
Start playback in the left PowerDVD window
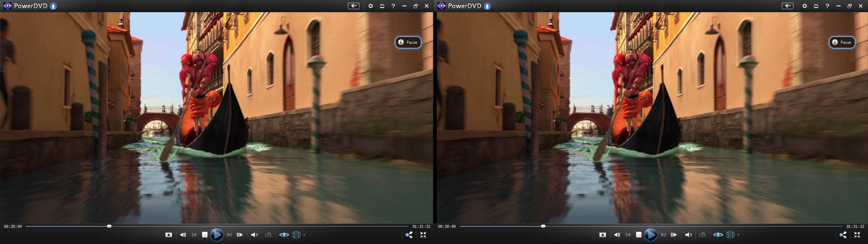pos(216,235)
